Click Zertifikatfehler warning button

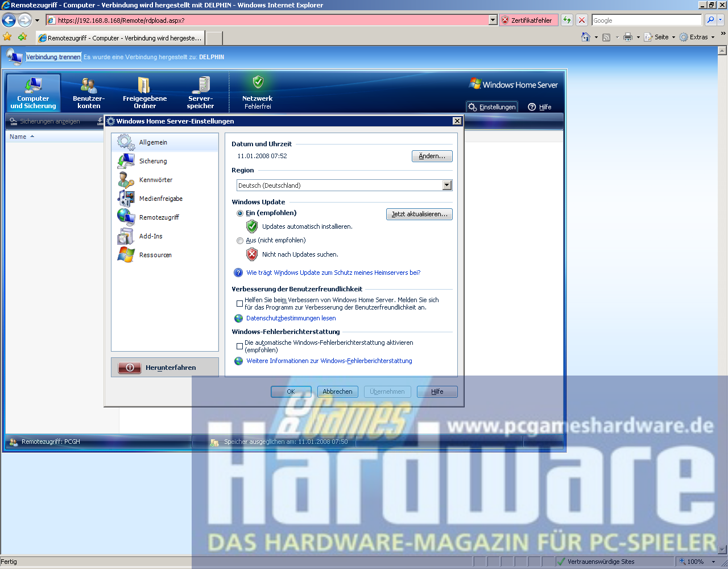[528, 20]
